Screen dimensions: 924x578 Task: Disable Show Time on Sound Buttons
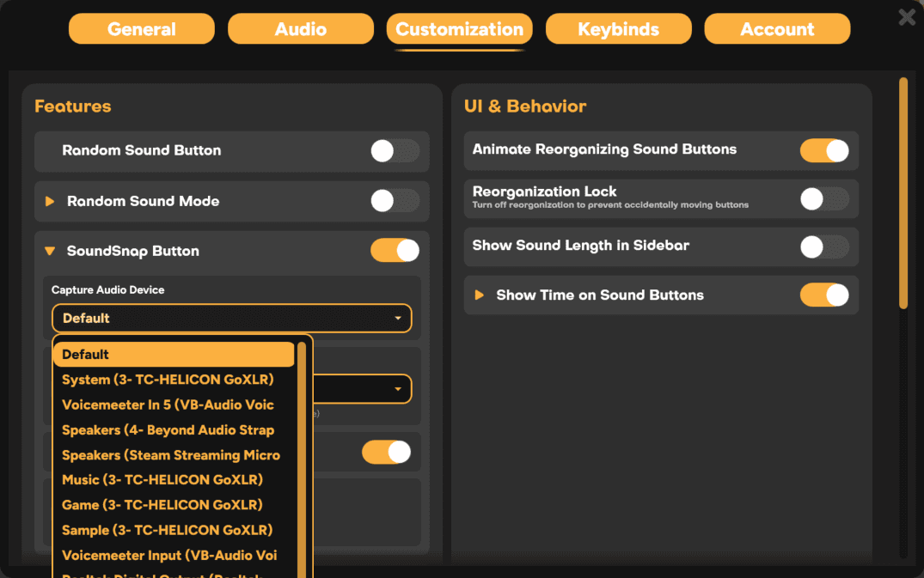823,295
